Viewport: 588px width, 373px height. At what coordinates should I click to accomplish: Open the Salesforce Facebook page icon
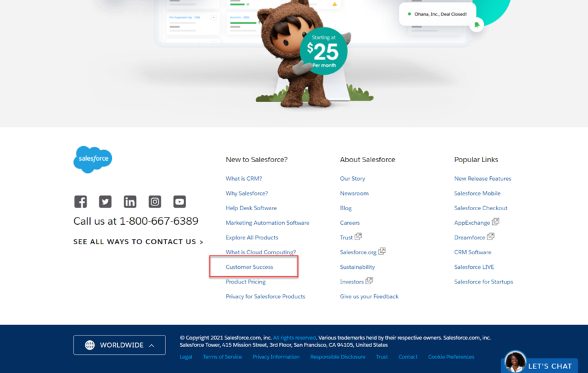point(80,202)
